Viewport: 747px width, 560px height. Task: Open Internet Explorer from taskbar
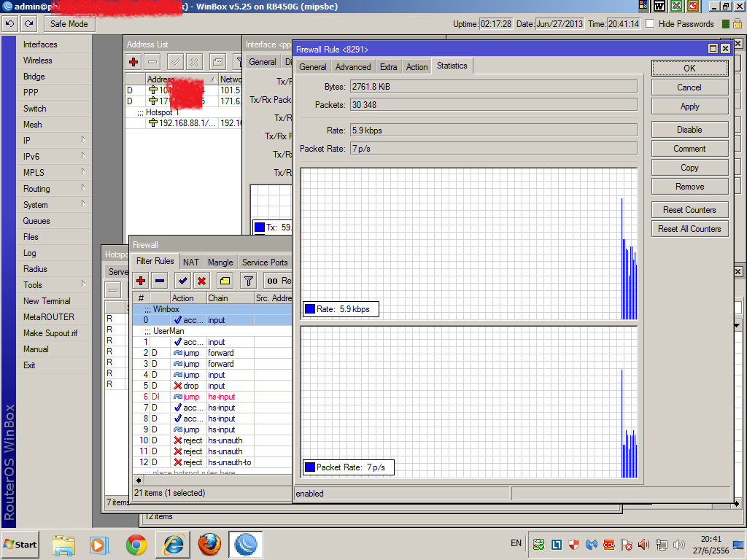point(172,545)
